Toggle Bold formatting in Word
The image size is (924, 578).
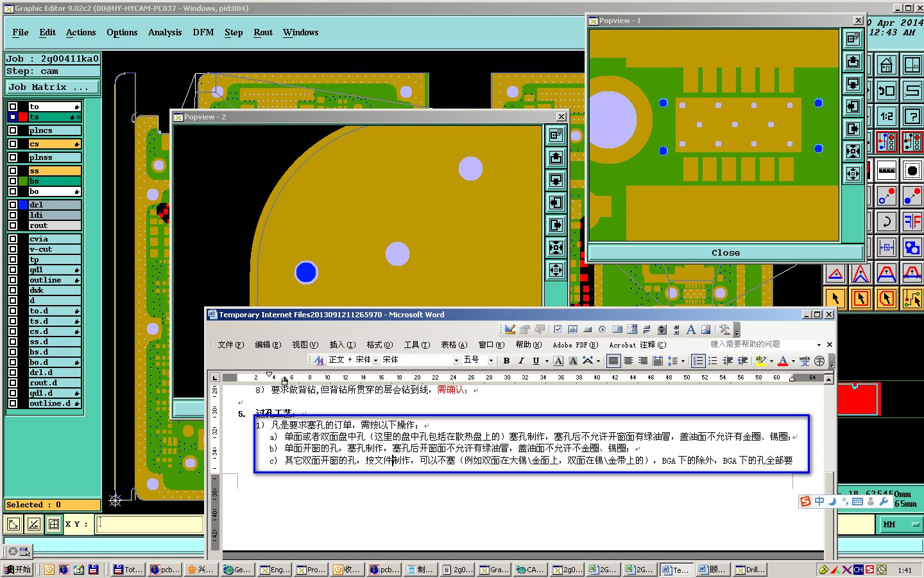506,361
